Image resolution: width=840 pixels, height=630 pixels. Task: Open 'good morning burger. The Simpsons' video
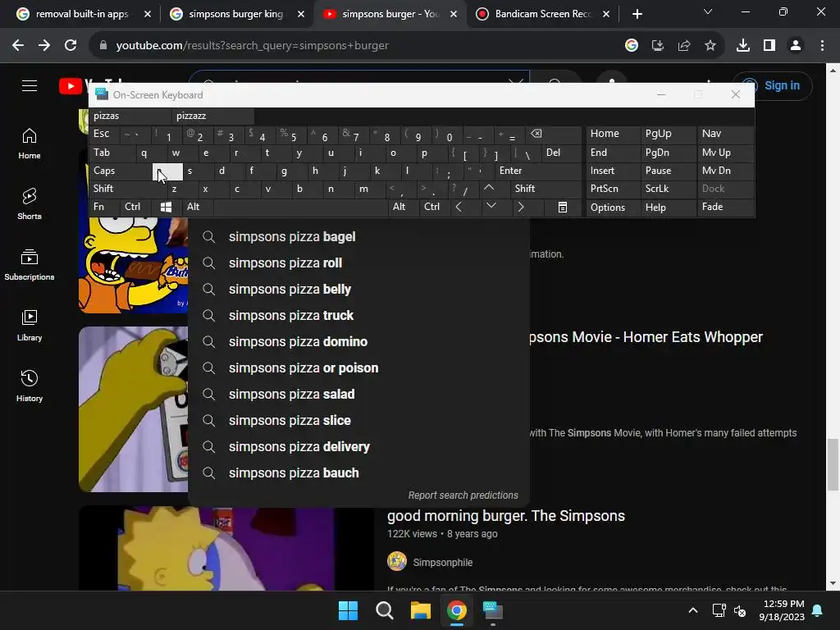pos(505,516)
